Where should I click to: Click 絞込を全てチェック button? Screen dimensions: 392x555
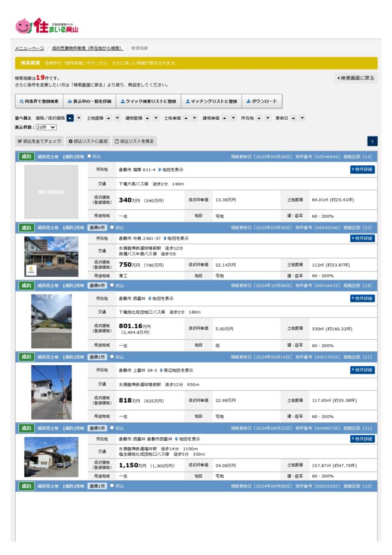(x=39, y=141)
